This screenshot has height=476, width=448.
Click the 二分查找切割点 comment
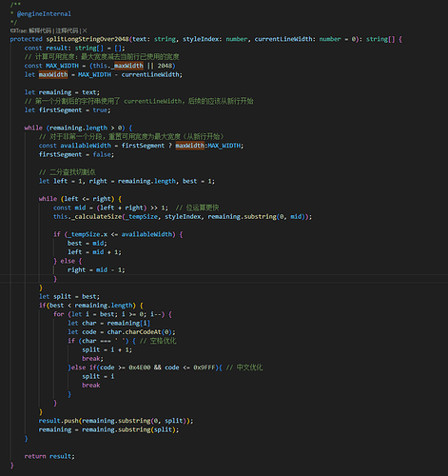click(x=68, y=172)
